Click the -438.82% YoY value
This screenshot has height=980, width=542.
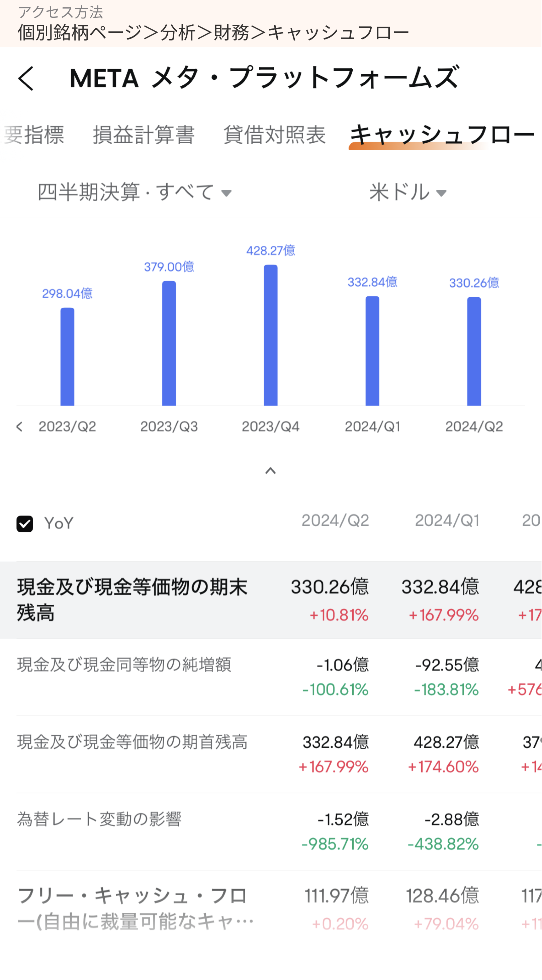click(443, 844)
